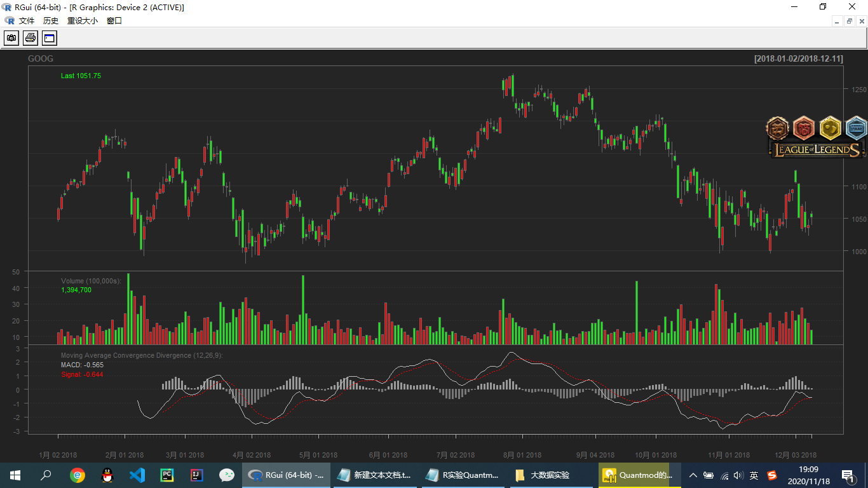The width and height of the screenshot is (868, 488).
Task: Show hidden system tray icons chevron
Action: (x=693, y=475)
